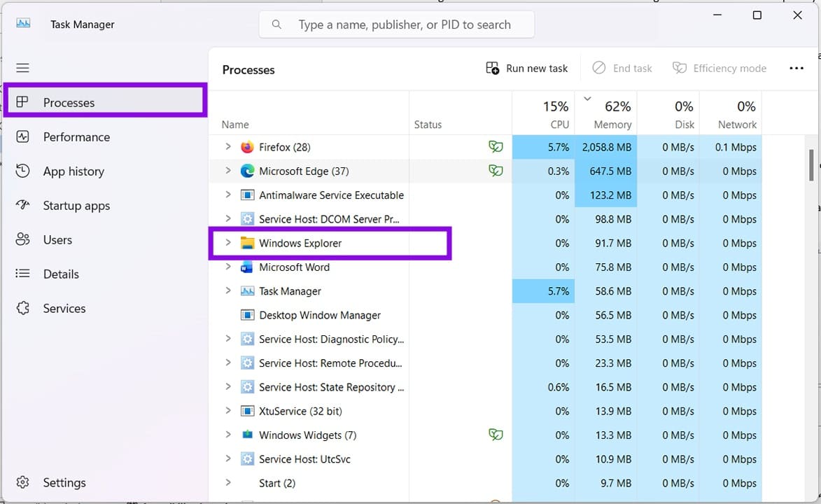The image size is (821, 504).
Task: Click the Service Host: UtcSvc gear icon
Action: 247,459
